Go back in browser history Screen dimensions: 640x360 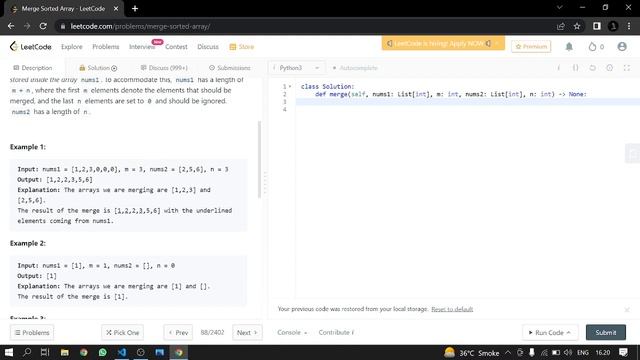click(11, 26)
